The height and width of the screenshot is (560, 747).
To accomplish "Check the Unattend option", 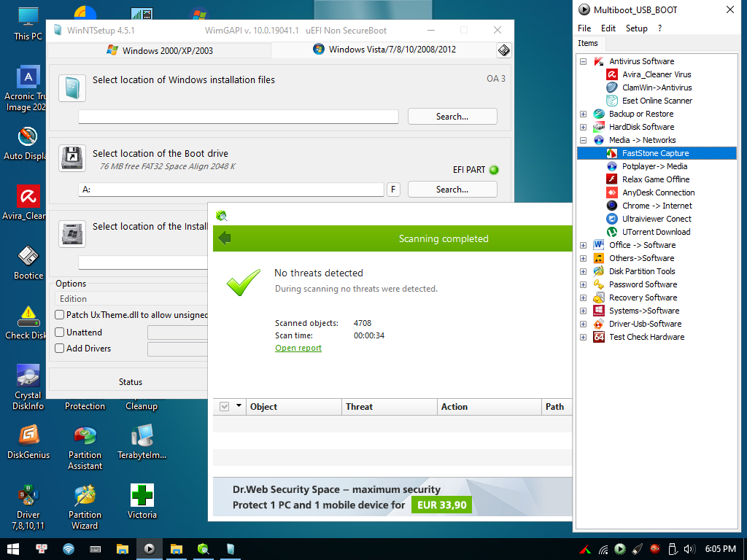I will coord(60,332).
